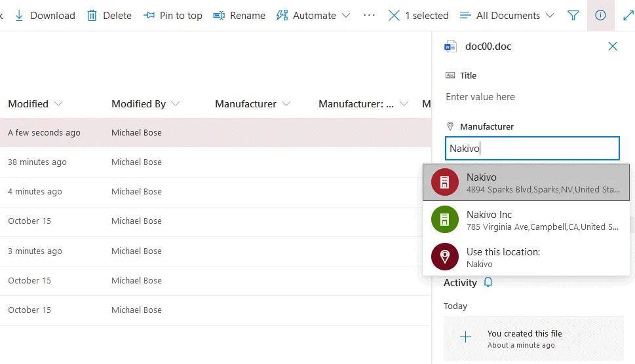This screenshot has width=635, height=364.
Task: Clear the 1 selected items
Action: click(394, 15)
